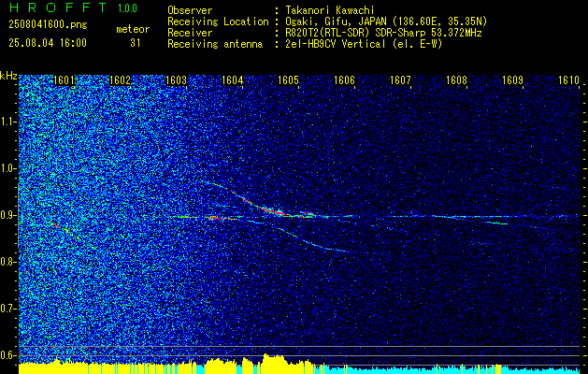The image size is (588, 374).
Task: Click the 1609 time marker
Action: point(512,80)
